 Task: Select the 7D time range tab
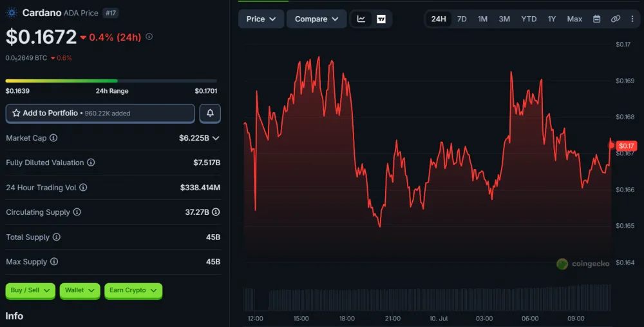(x=462, y=19)
